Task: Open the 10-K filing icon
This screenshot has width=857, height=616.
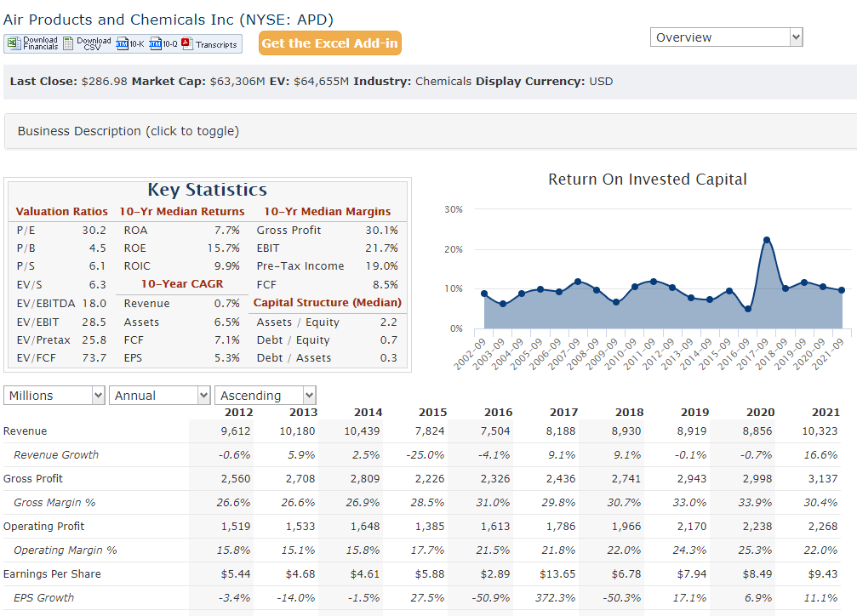Action: tap(122, 43)
